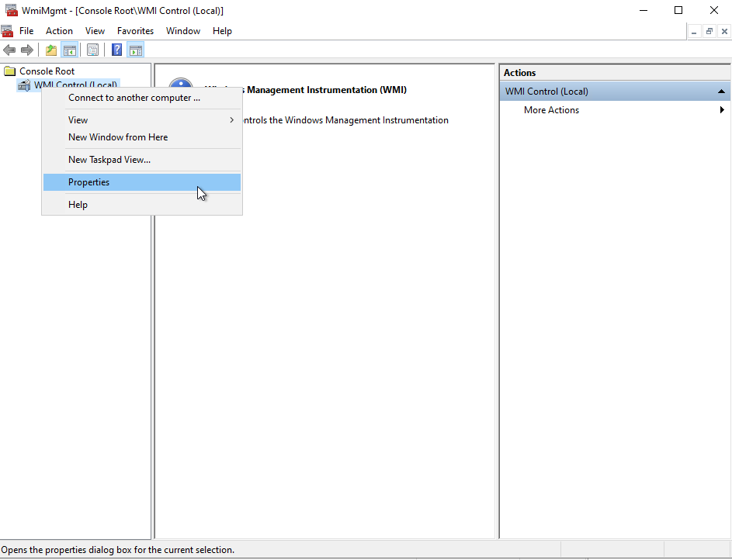Toggle Show/Hide Console Tree toolbar icon

click(x=70, y=50)
